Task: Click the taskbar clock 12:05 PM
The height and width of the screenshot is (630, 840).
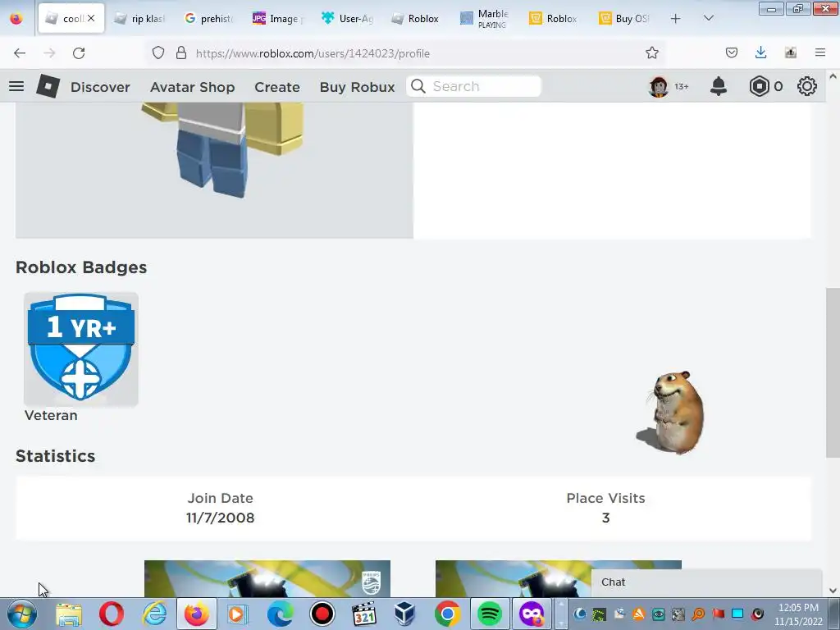Action: tap(798, 608)
